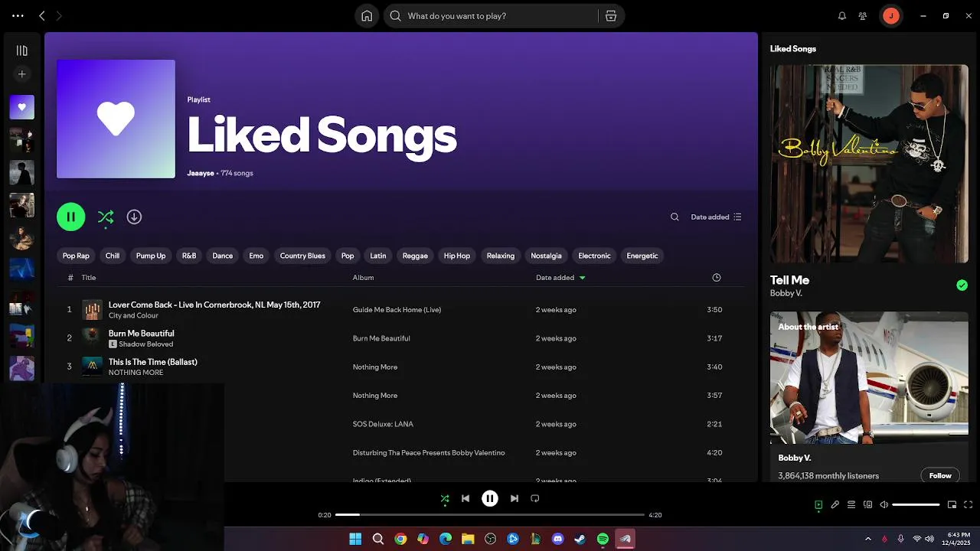Click the create playlist plus icon
This screenshot has width=980, height=551.
(x=21, y=74)
